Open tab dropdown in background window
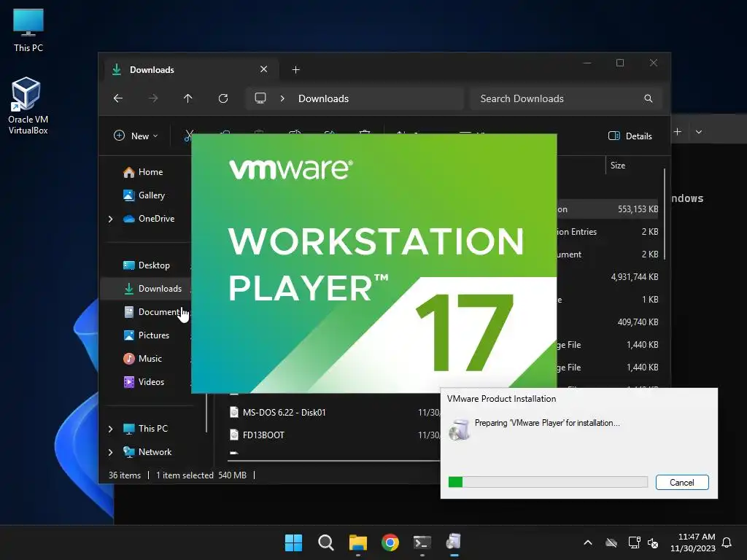 click(x=698, y=132)
